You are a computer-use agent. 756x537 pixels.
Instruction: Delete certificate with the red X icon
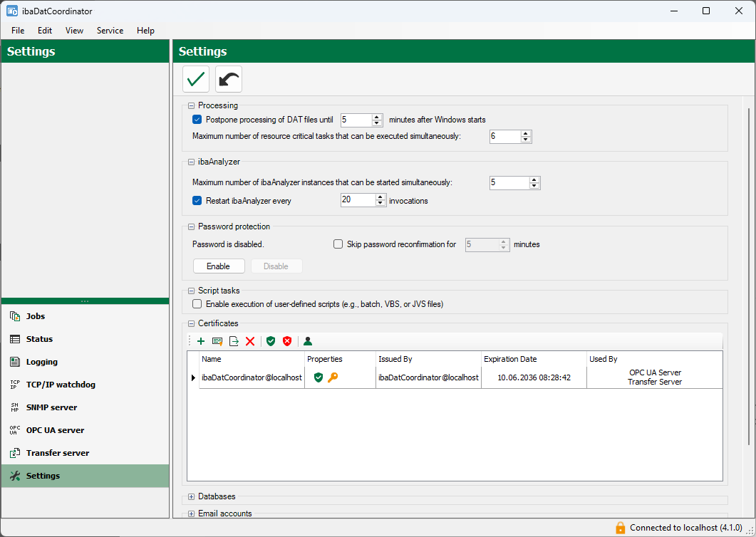point(250,341)
